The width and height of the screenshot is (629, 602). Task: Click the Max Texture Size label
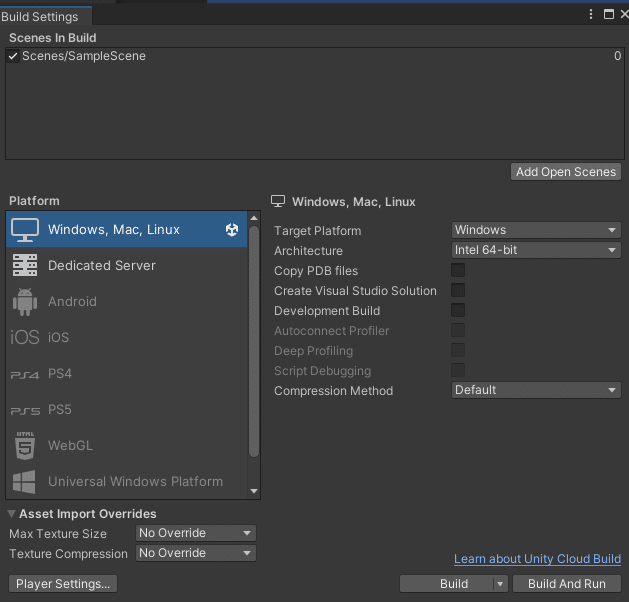pyautogui.click(x=58, y=534)
